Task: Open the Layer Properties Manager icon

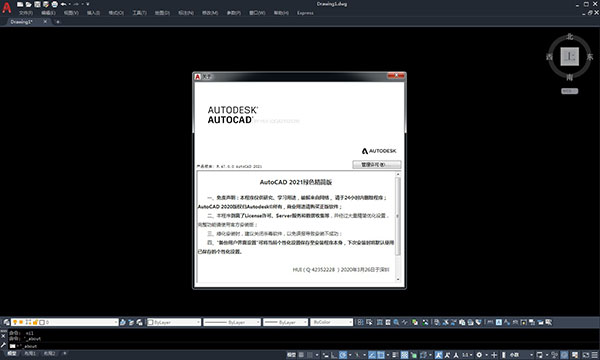Action: pos(6,322)
